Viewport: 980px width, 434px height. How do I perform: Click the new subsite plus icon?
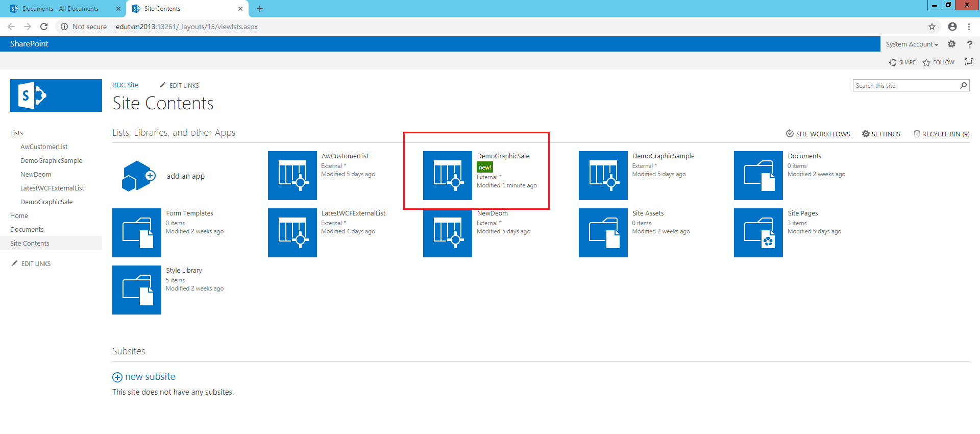click(x=117, y=377)
